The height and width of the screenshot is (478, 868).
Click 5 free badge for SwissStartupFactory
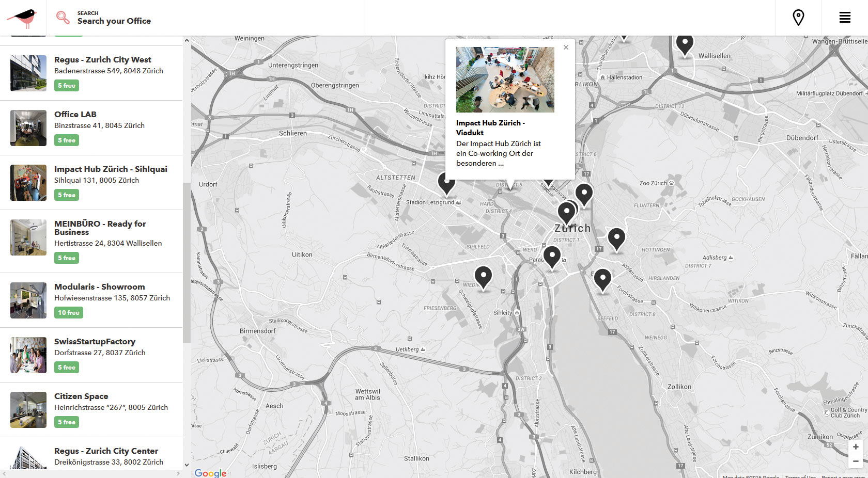(67, 368)
